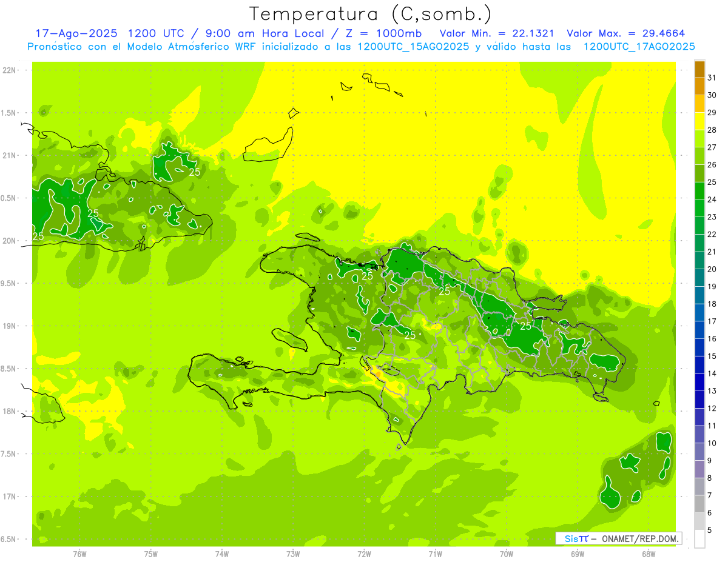This screenshot has height=562, width=728.
Task: Click the legend value "9"
Action: coord(710,461)
